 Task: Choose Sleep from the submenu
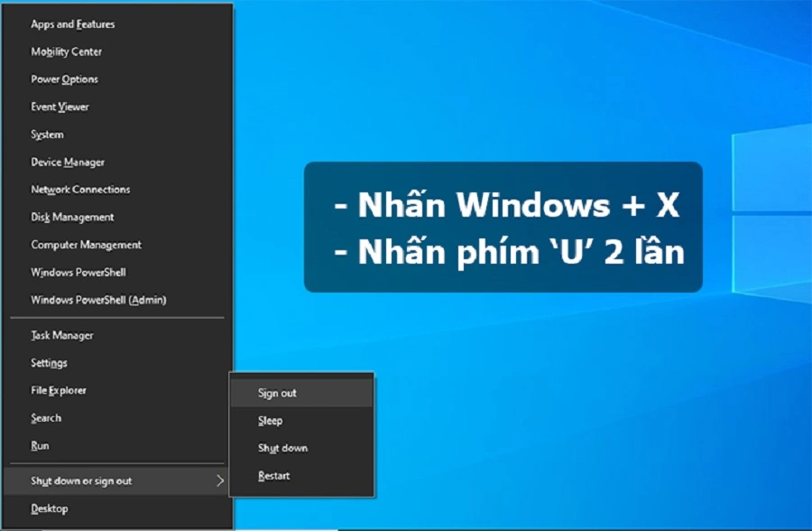pyautogui.click(x=302, y=421)
